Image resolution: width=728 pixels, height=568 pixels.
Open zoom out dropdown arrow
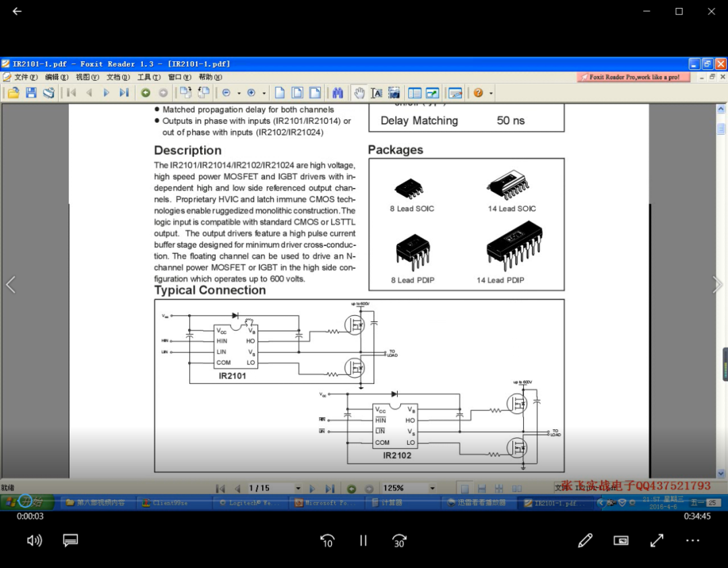239,93
